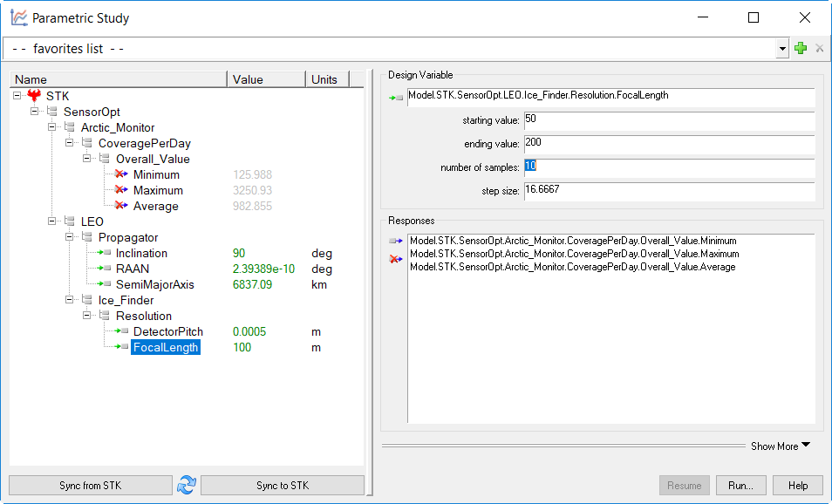The width and height of the screenshot is (832, 504).
Task: Select the DetectorPitch tree item
Action: pos(167,332)
